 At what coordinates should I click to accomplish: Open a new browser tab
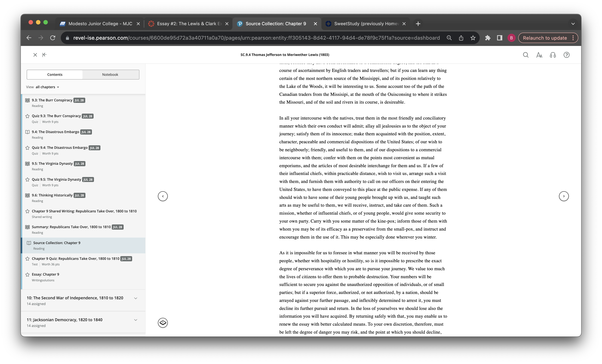[x=418, y=24]
